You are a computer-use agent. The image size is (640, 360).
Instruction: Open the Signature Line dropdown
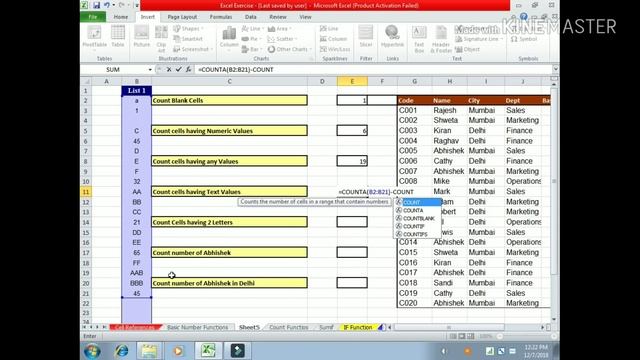tap(480, 39)
